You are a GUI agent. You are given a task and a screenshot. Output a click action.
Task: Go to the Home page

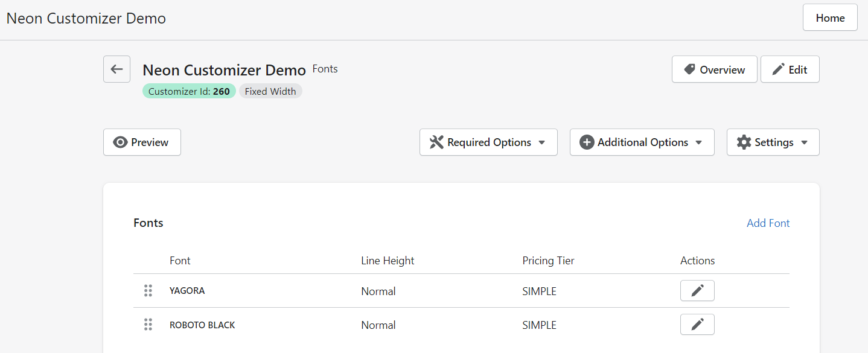pyautogui.click(x=830, y=17)
